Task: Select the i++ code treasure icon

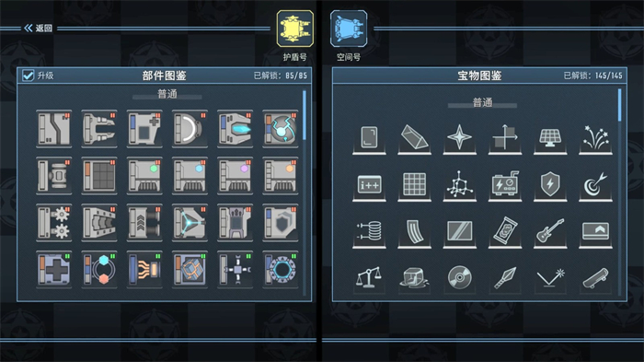Action: point(369,185)
